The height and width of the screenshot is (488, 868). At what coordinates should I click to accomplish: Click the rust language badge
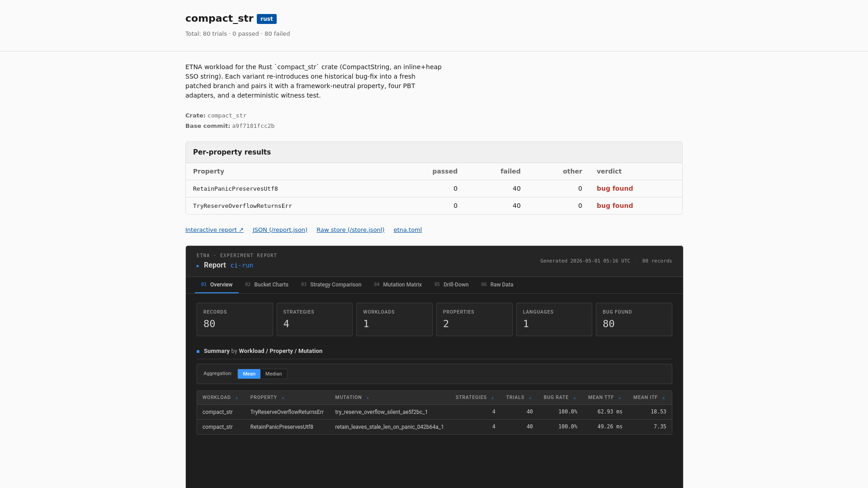267,19
